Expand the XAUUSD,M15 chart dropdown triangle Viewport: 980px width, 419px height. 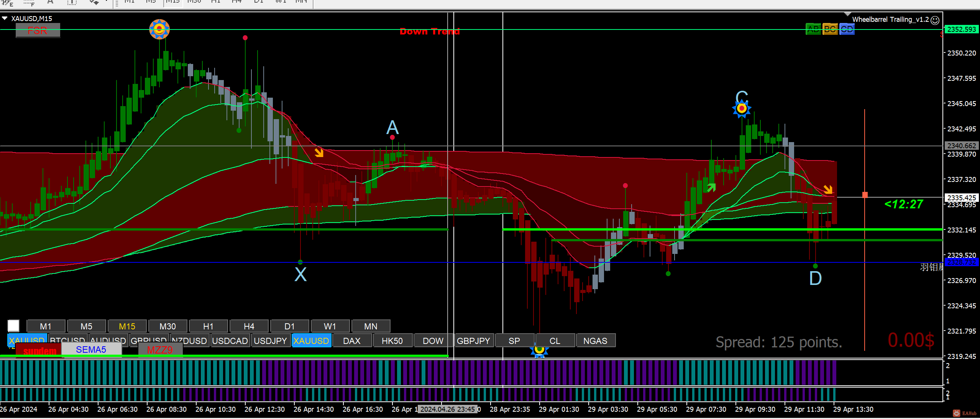tap(5, 18)
